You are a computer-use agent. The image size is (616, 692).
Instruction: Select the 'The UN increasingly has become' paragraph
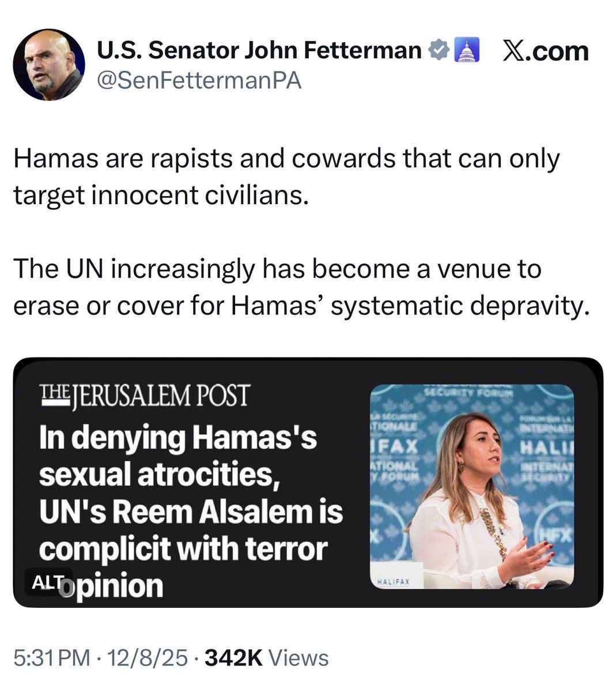pos(302,287)
